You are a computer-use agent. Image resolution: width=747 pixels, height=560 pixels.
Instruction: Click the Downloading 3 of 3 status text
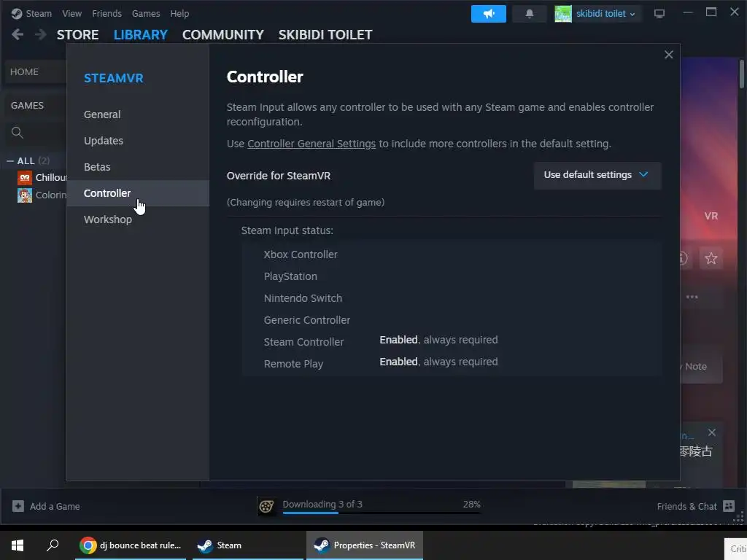point(322,504)
